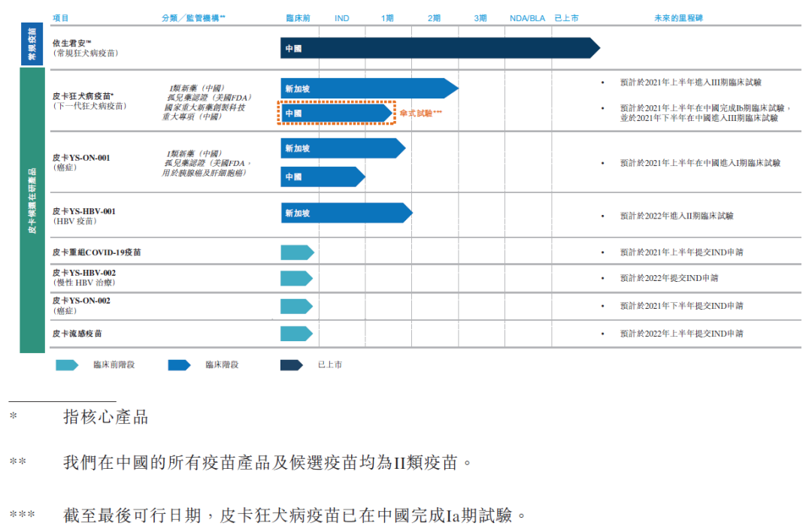Select the NDA/BLA column header
Viewport: 812px width, 529px height.
point(527,17)
